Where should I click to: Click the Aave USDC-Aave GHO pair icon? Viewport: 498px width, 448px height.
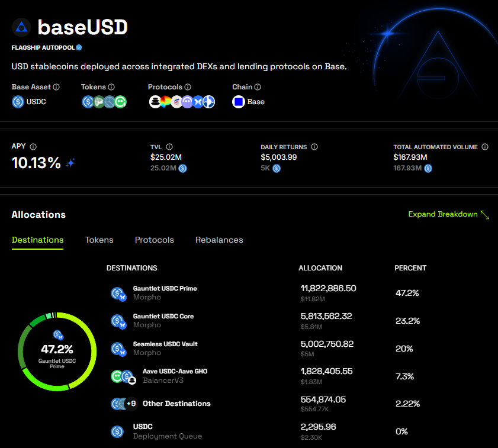124,377
